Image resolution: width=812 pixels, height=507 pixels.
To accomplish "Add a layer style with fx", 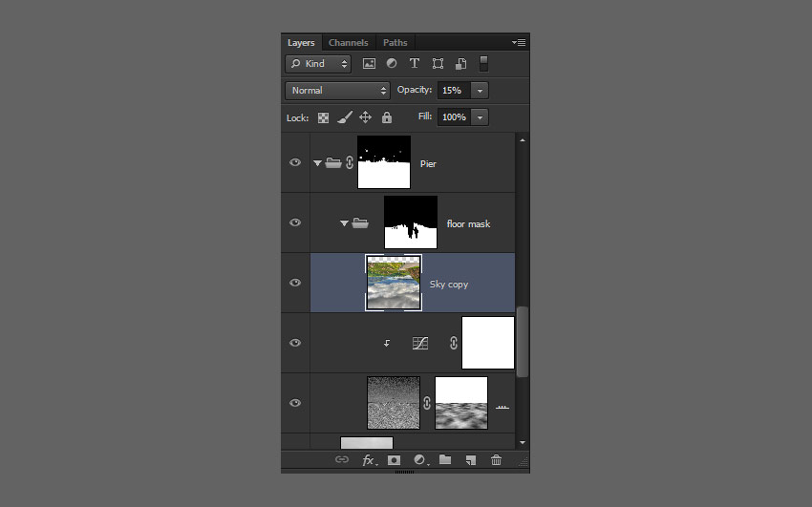I will [369, 460].
